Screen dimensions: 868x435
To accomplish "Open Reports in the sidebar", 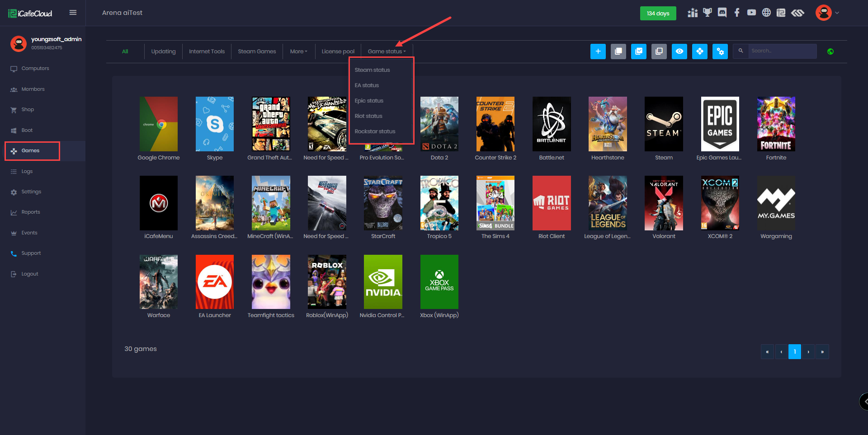I will coord(31,212).
